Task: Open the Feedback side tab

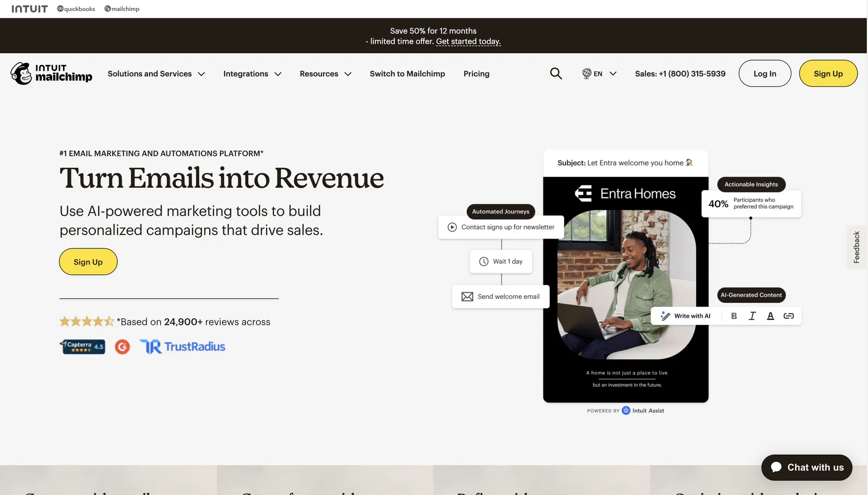Action: (857, 247)
